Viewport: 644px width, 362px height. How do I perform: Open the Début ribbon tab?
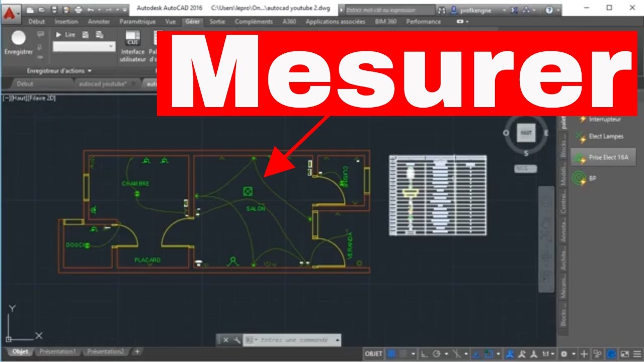pos(37,22)
